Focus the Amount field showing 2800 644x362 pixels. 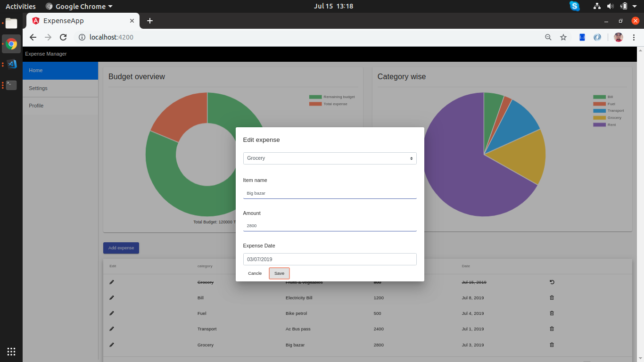coord(330,225)
